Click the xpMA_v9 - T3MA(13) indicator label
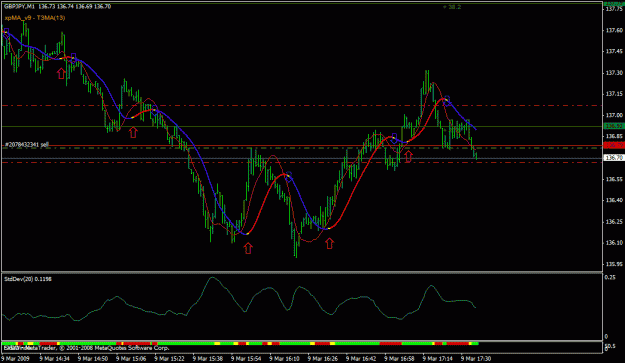Image resolution: width=625 pixels, height=363 pixels. (x=35, y=18)
